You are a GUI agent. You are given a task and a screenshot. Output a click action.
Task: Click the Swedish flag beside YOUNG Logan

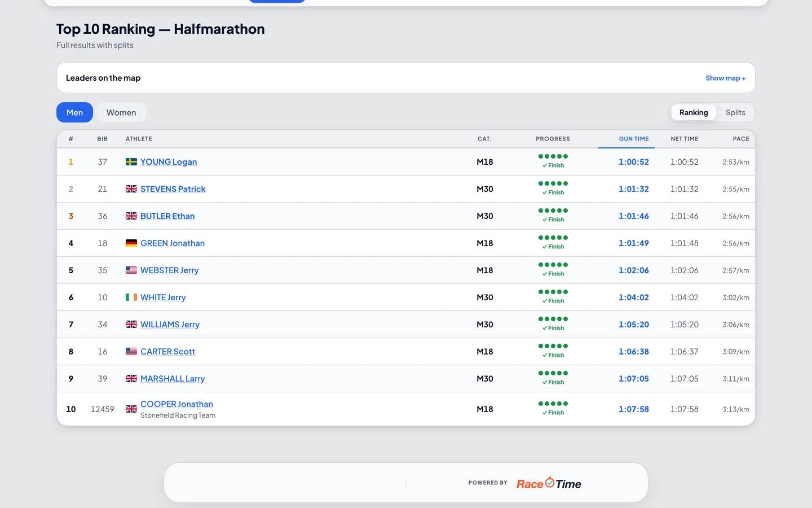tap(131, 162)
